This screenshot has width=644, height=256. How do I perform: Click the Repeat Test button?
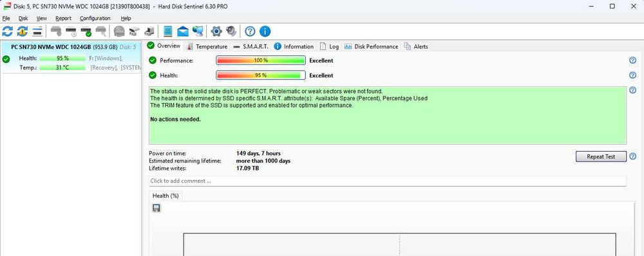[x=601, y=156]
